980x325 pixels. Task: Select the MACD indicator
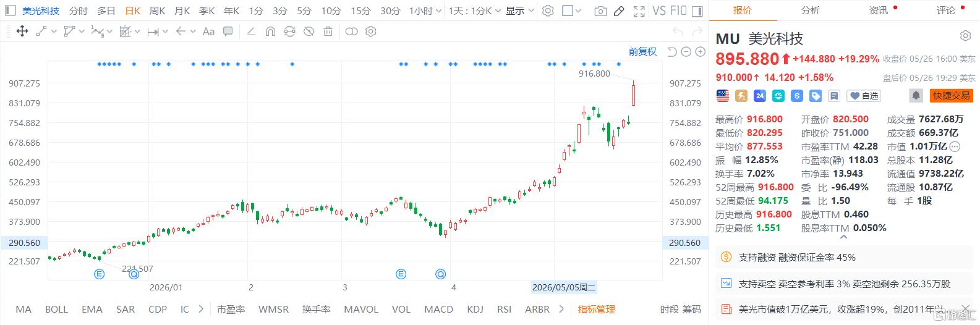pyautogui.click(x=438, y=309)
